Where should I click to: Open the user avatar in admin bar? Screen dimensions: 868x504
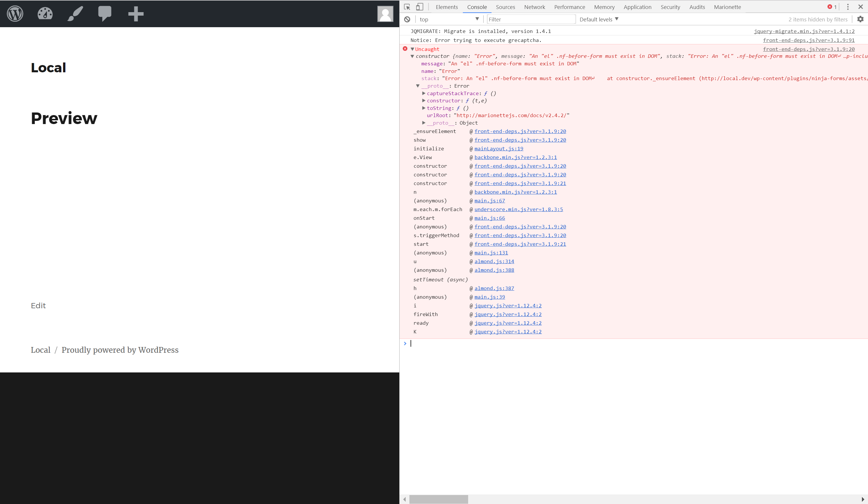385,14
